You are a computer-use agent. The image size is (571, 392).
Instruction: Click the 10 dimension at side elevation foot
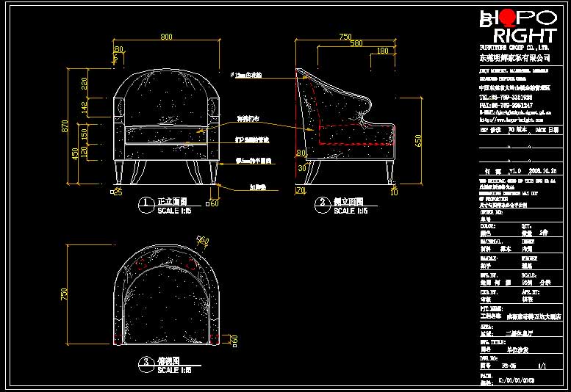coord(394,192)
